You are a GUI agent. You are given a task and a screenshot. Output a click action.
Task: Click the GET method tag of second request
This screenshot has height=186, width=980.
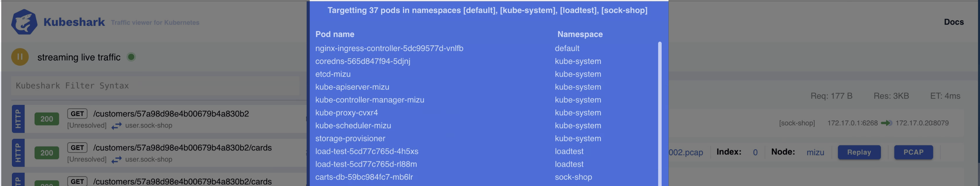tap(77, 148)
